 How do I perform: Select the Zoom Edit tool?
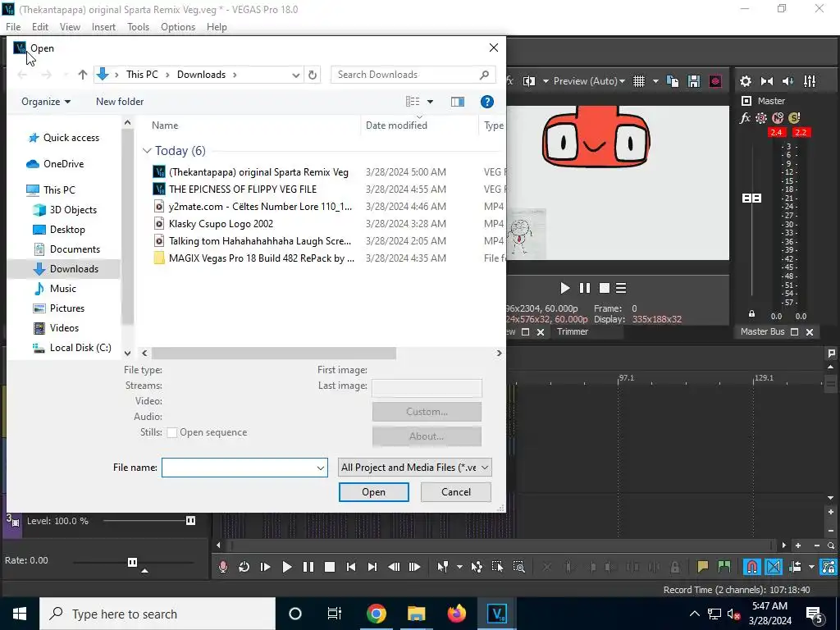[x=518, y=567]
